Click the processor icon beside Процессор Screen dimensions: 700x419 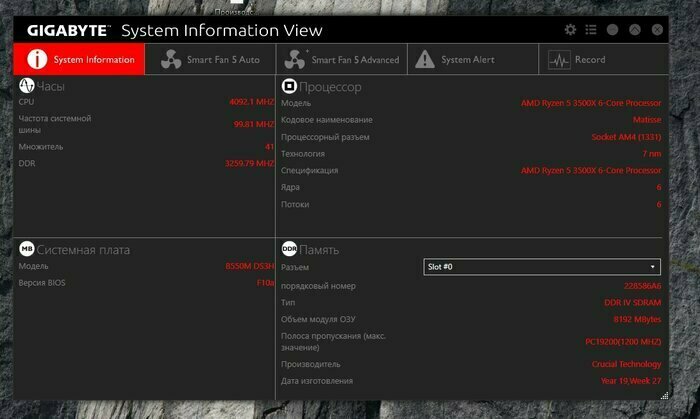(289, 86)
